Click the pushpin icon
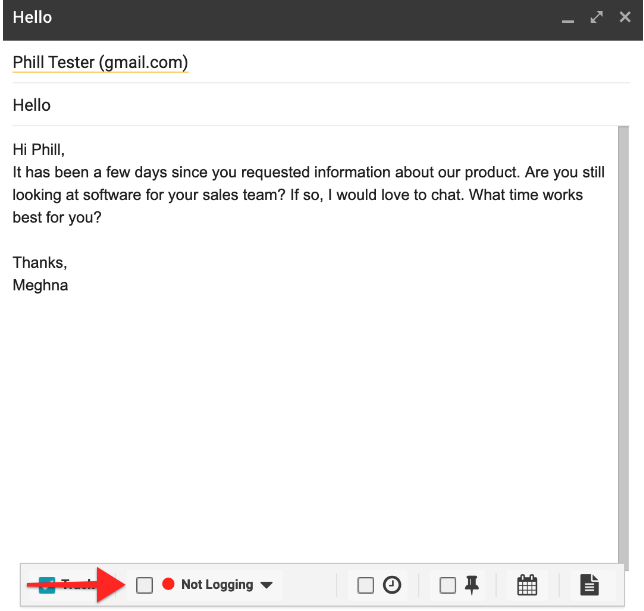 pyautogui.click(x=472, y=585)
